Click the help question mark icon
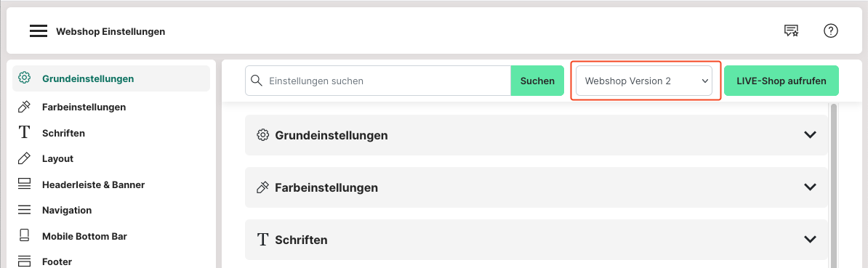This screenshot has width=868, height=268. pos(830,31)
